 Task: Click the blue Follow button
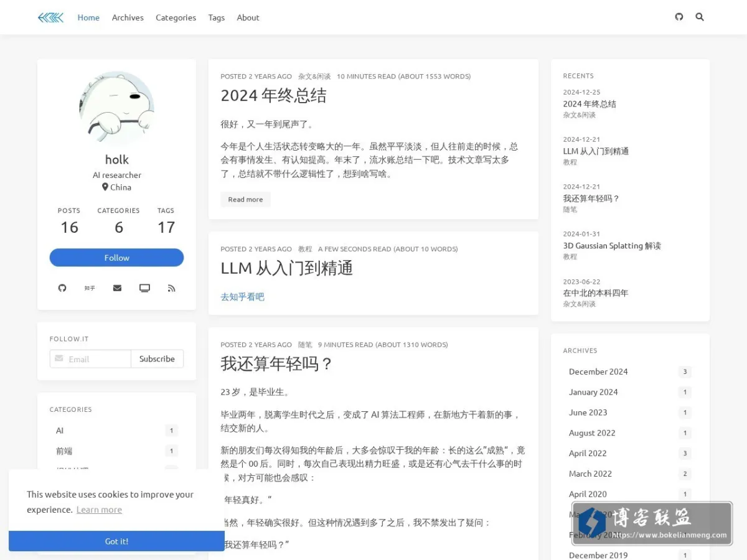tap(117, 258)
